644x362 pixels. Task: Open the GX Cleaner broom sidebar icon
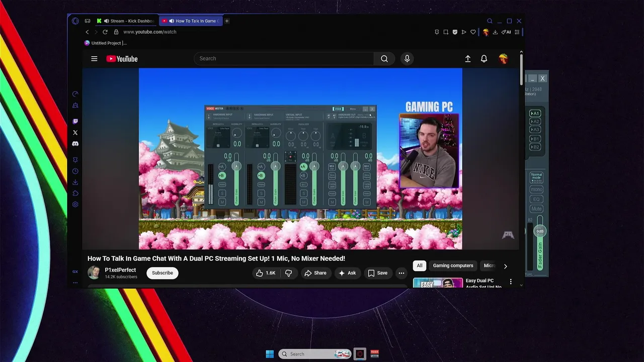tap(75, 106)
